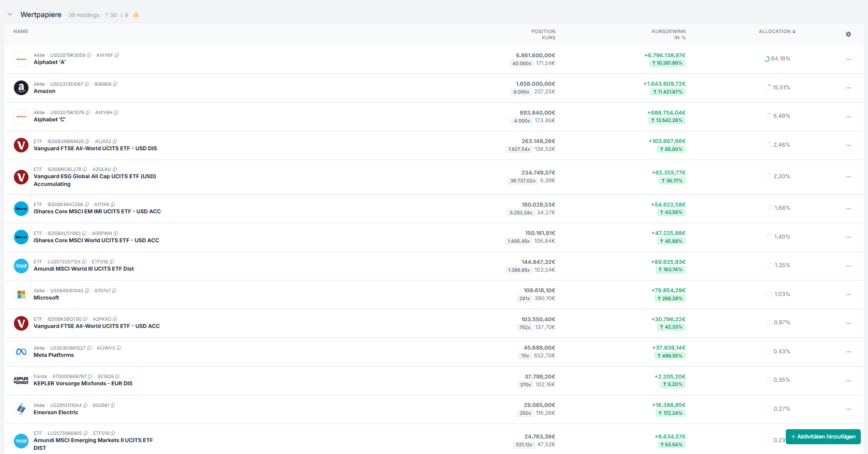The height and width of the screenshot is (454, 868).
Task: Click iShares logo of Core MSCI EM IMI
Action: pyautogui.click(x=21, y=209)
